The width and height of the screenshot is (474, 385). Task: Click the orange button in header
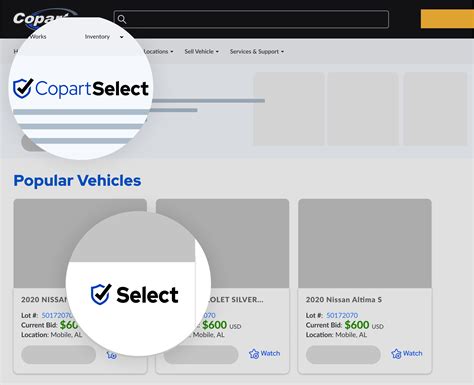click(x=447, y=19)
